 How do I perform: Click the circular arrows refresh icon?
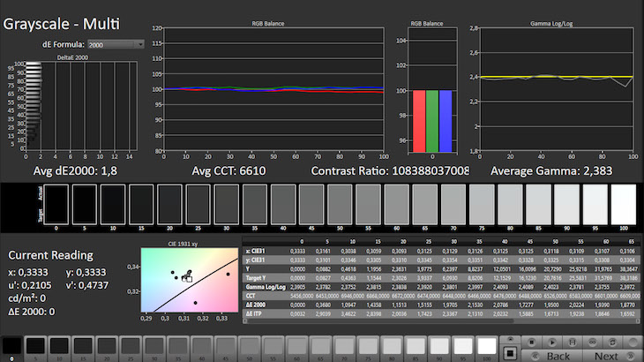[612, 342]
